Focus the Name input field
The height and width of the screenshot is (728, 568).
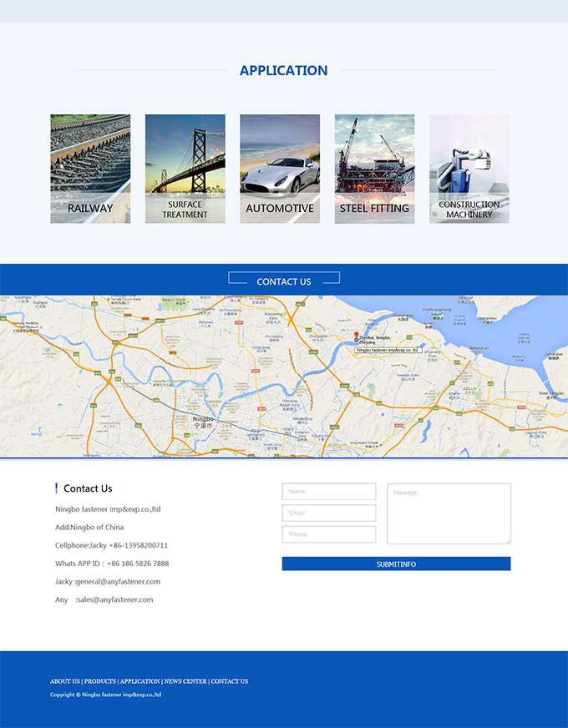[x=329, y=492]
